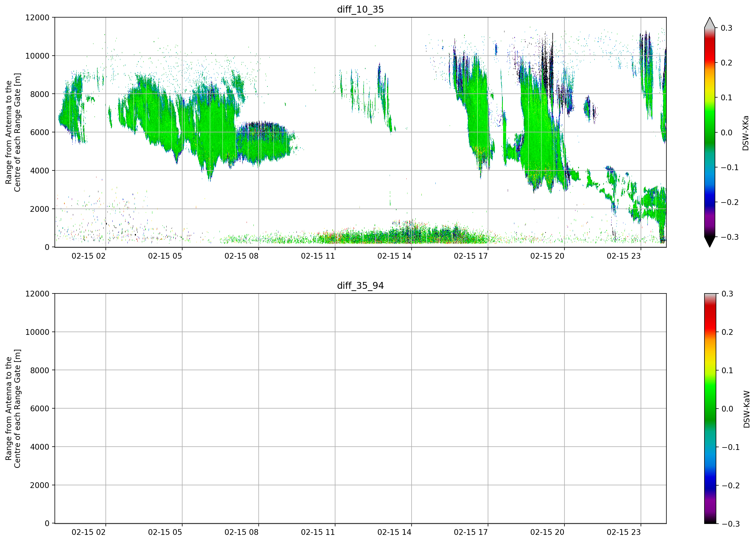Click the 0.3 tick on DSW-KaW colorbar

click(x=727, y=294)
